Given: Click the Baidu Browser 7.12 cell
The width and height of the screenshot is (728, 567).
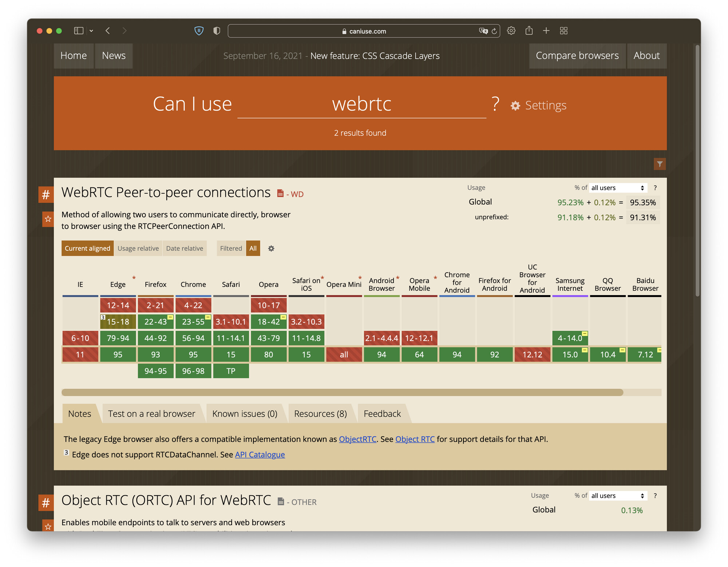Looking at the screenshot, I should click(645, 354).
